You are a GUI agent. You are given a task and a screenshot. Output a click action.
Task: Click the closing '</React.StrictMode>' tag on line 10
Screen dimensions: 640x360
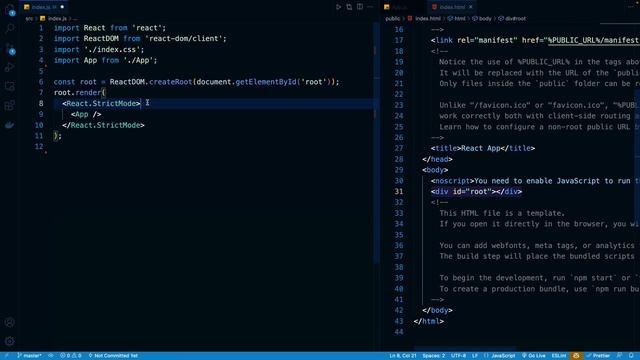point(103,125)
